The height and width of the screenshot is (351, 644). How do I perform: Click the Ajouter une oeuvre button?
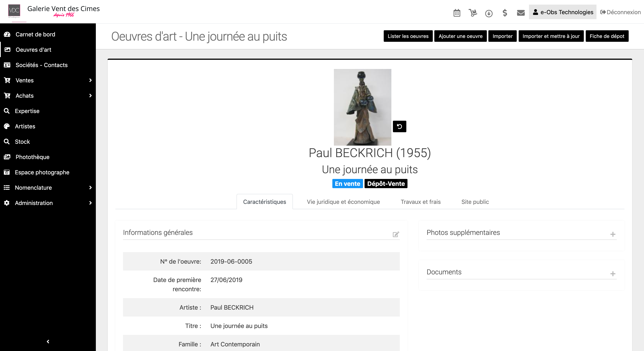(x=461, y=36)
